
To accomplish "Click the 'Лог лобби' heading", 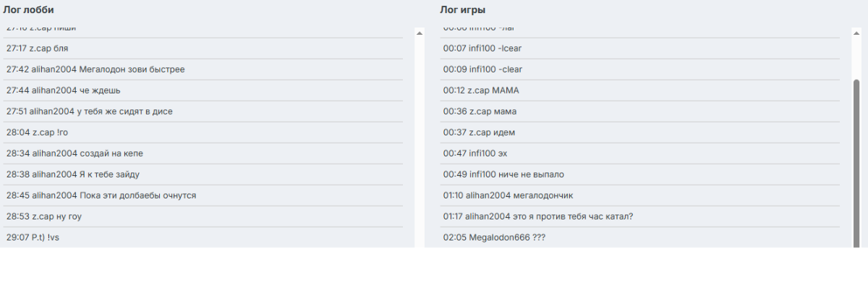I will coord(29,10).
